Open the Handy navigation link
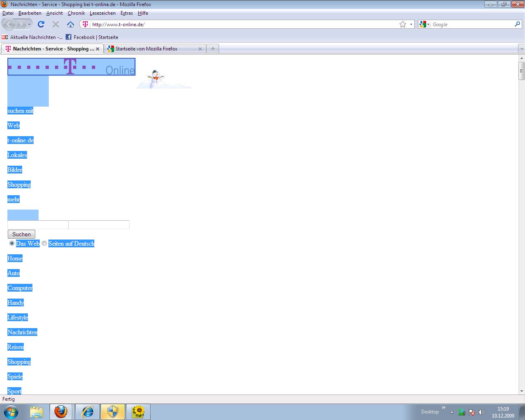This screenshot has height=420, width=525. tap(16, 303)
